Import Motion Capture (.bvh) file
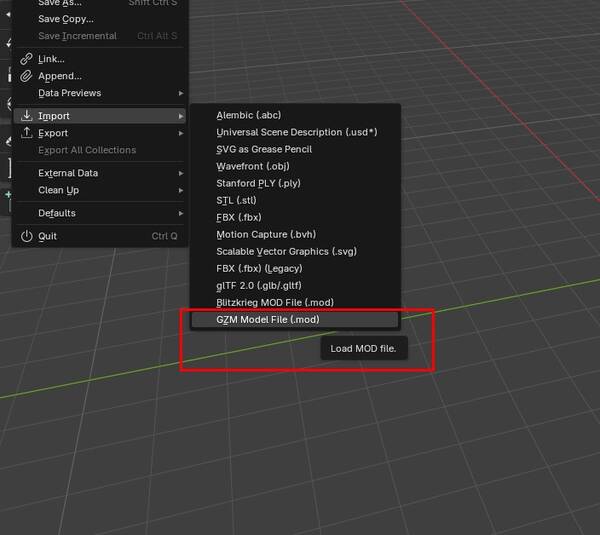Image resolution: width=600 pixels, height=535 pixels. point(295,234)
